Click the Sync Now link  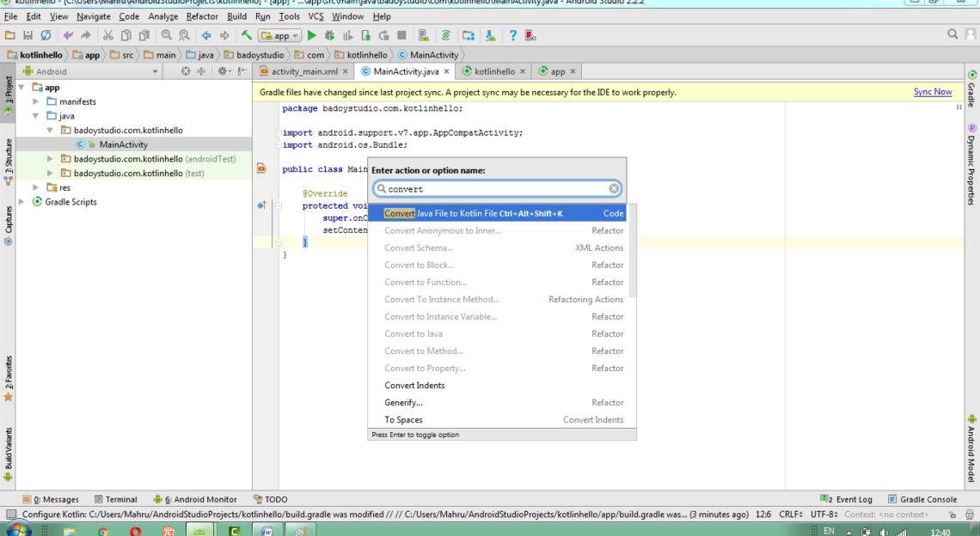point(932,92)
